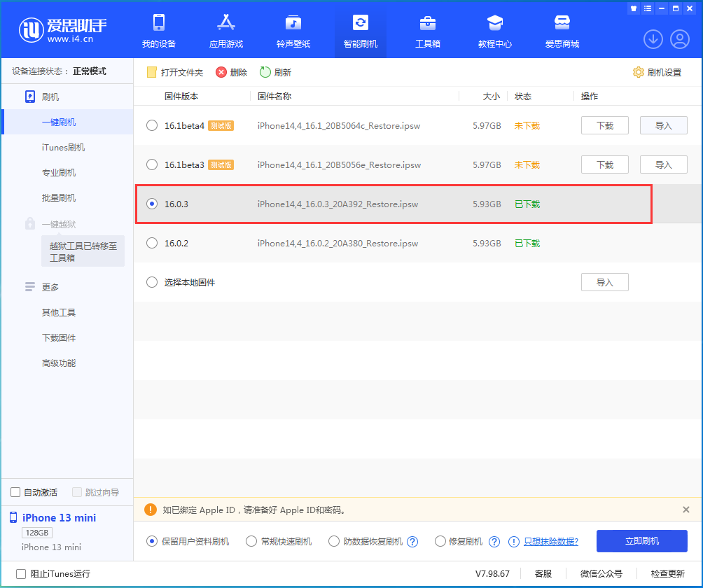Viewport: 703px width, 588px height.
Task: Open the Apps & Games (应用游戏) tab
Action: coord(226,31)
